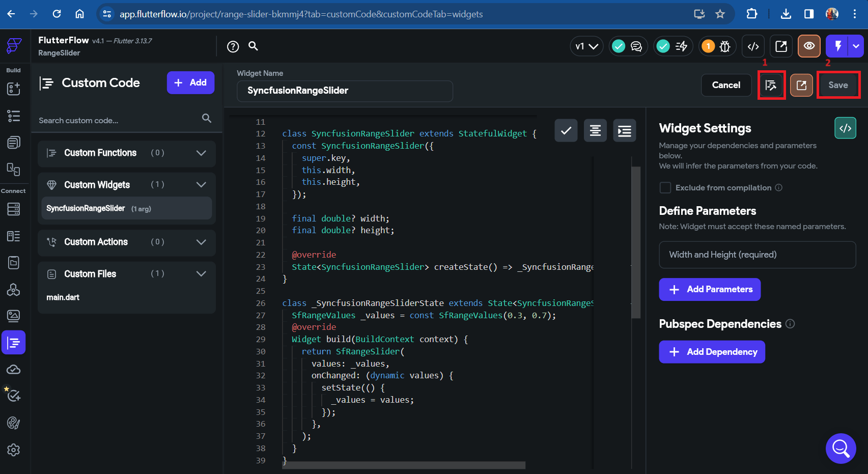The image size is (868, 474).
Task: Open the Cloud Functions sidebar icon
Action: click(14, 370)
